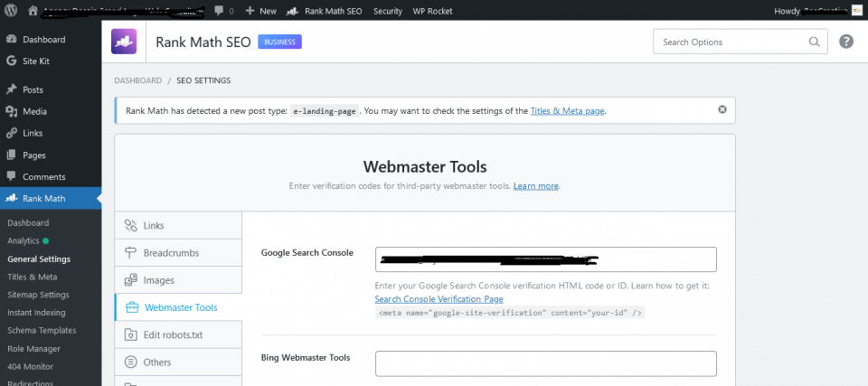
Task: Open 404 Monitor submenu item
Action: 31,367
